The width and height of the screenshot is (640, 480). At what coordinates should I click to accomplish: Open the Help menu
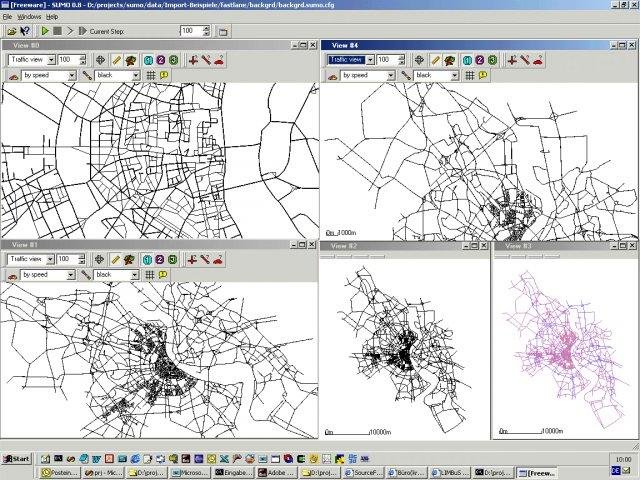coord(52,17)
